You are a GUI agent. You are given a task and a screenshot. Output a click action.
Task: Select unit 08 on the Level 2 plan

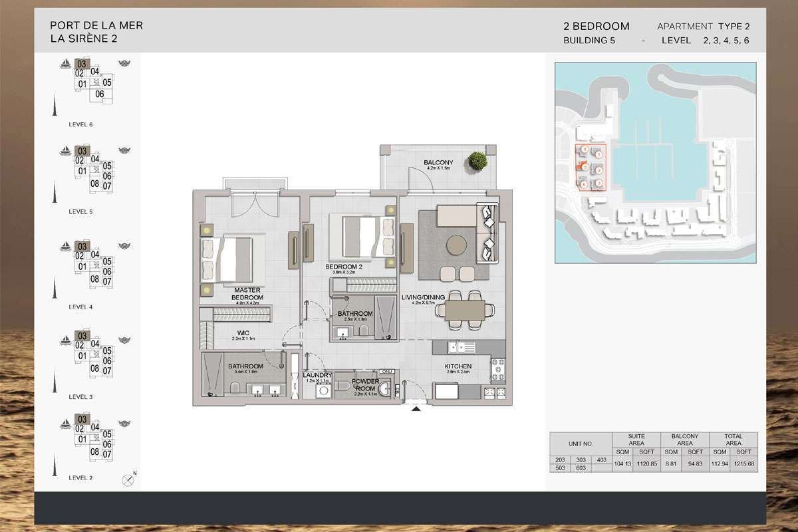coord(94,452)
